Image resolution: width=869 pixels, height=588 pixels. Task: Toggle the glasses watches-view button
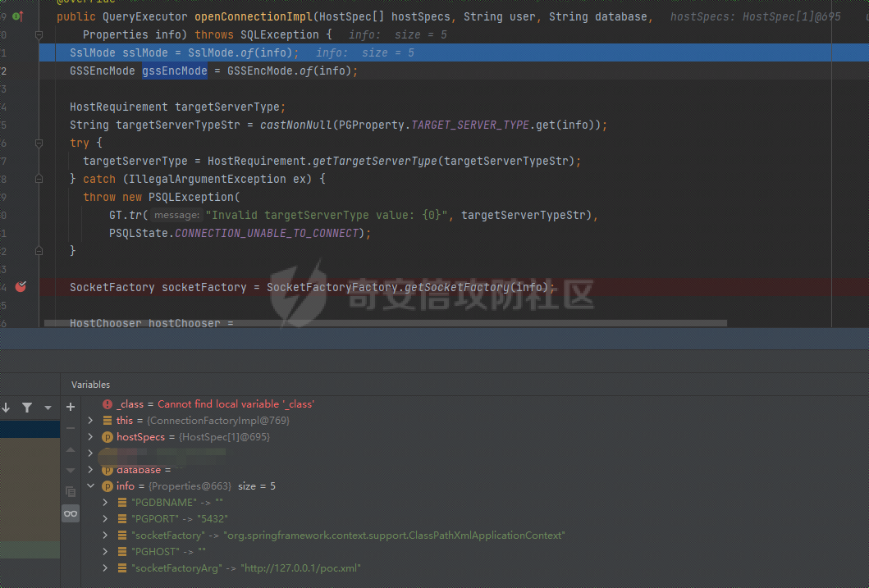pos(71,513)
